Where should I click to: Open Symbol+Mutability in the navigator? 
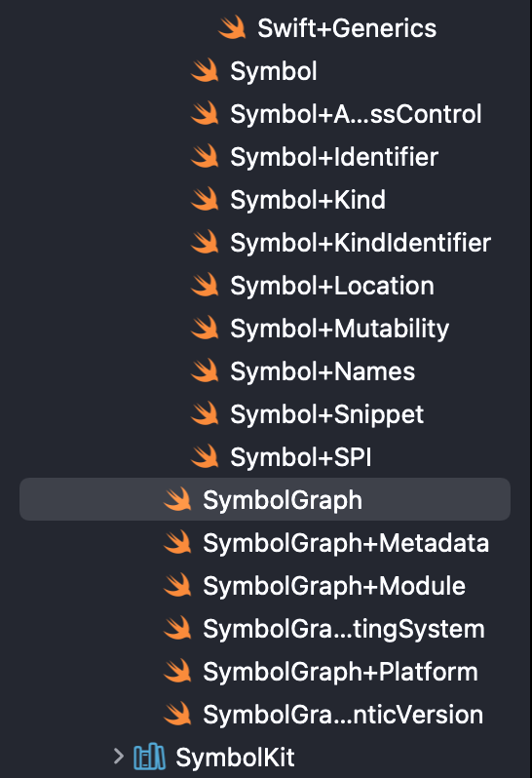pyautogui.click(x=340, y=329)
